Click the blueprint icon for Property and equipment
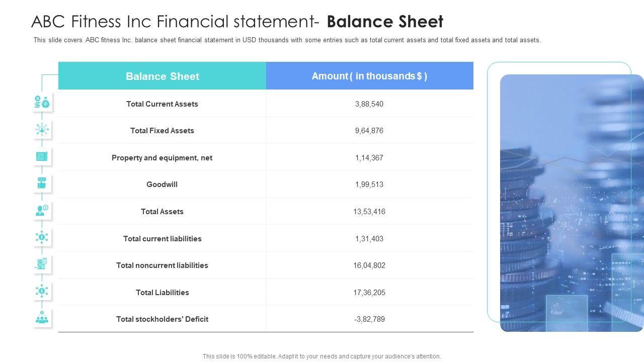644x362 pixels. (42, 157)
